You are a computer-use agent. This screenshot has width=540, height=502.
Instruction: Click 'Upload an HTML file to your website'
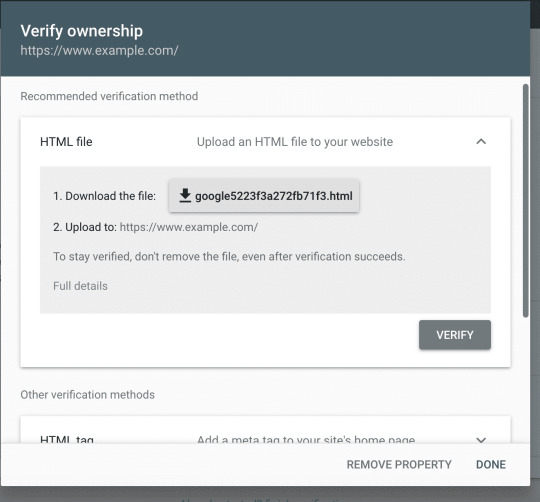[295, 142]
